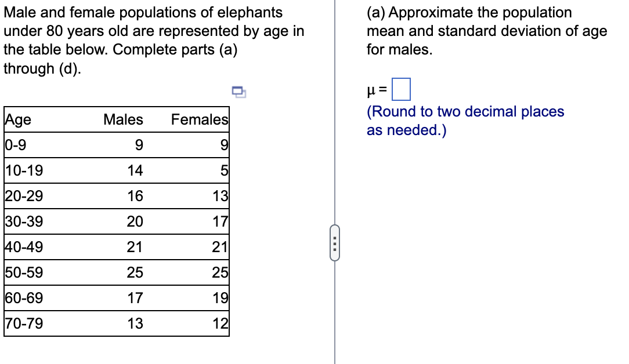Viewport: 629px width, 364px height.
Task: Open the table in a pop-out window
Action: [238, 93]
